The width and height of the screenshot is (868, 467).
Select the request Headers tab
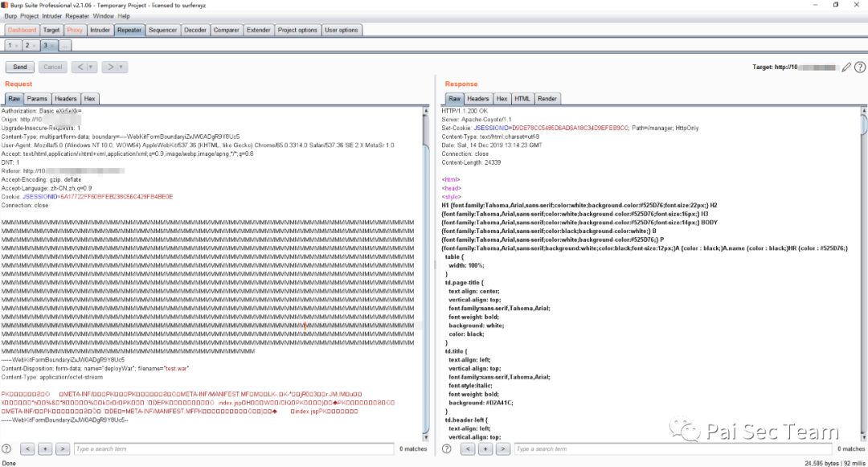coord(66,99)
